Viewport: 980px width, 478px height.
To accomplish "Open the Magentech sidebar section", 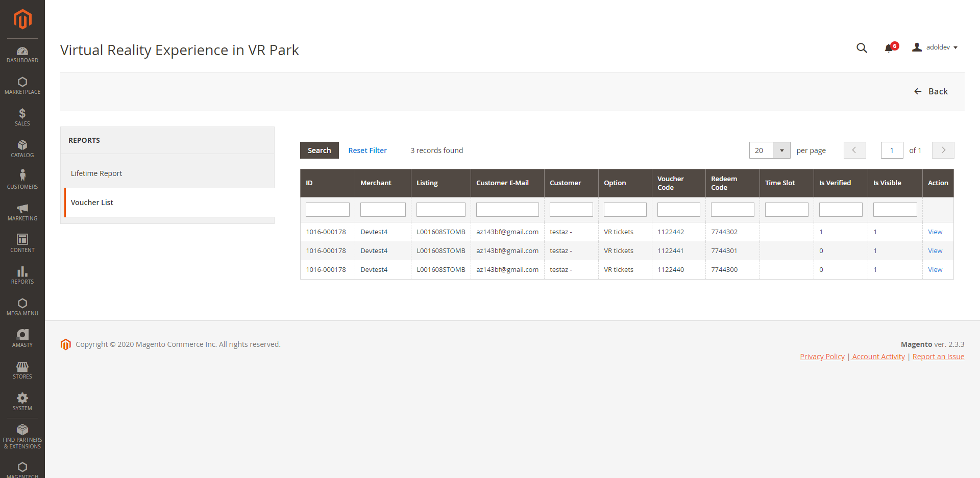I will pyautogui.click(x=22, y=470).
